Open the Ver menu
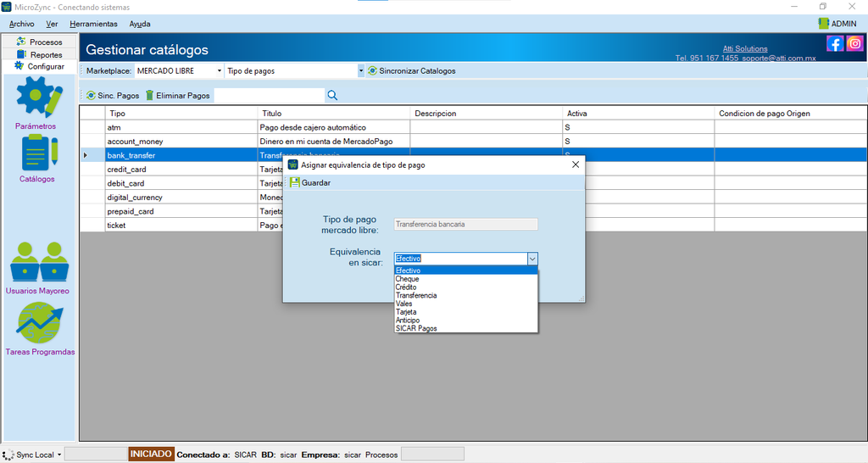The height and width of the screenshot is (463, 868). 52,24
